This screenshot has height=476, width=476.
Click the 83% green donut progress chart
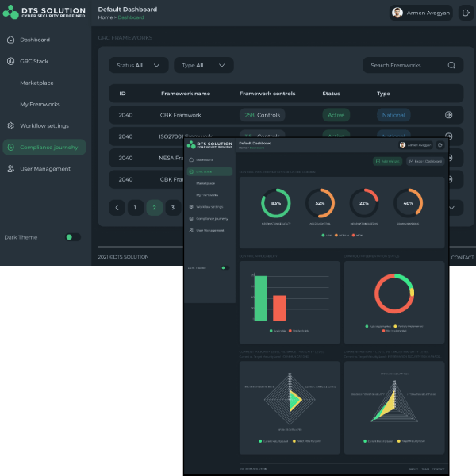[276, 203]
